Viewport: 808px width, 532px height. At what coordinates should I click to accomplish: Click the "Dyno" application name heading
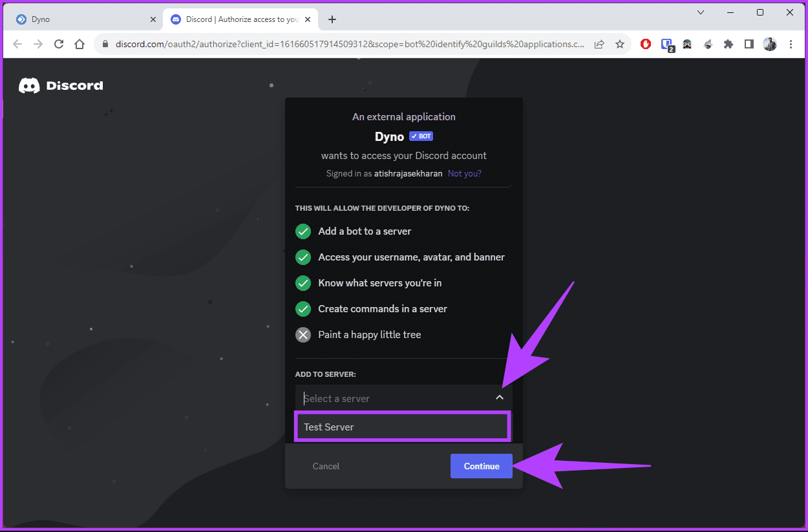[389, 136]
